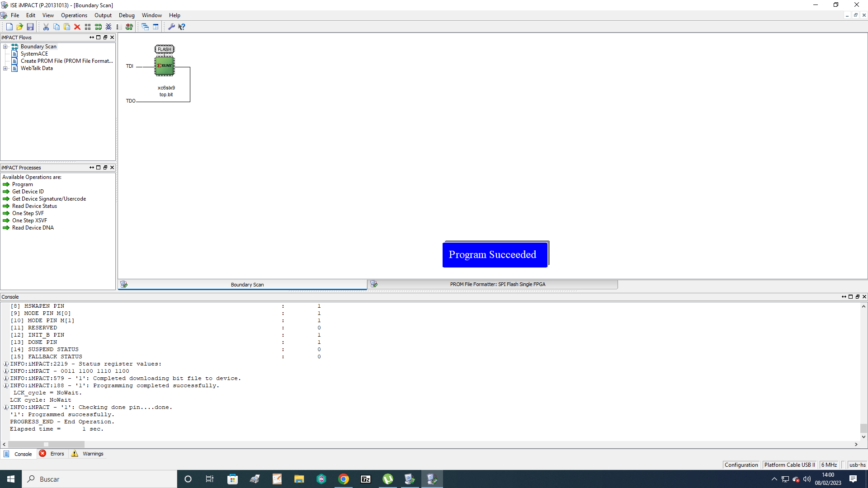Screen dimensions: 868x488
Task: Float the Console panel
Action: [857, 297]
